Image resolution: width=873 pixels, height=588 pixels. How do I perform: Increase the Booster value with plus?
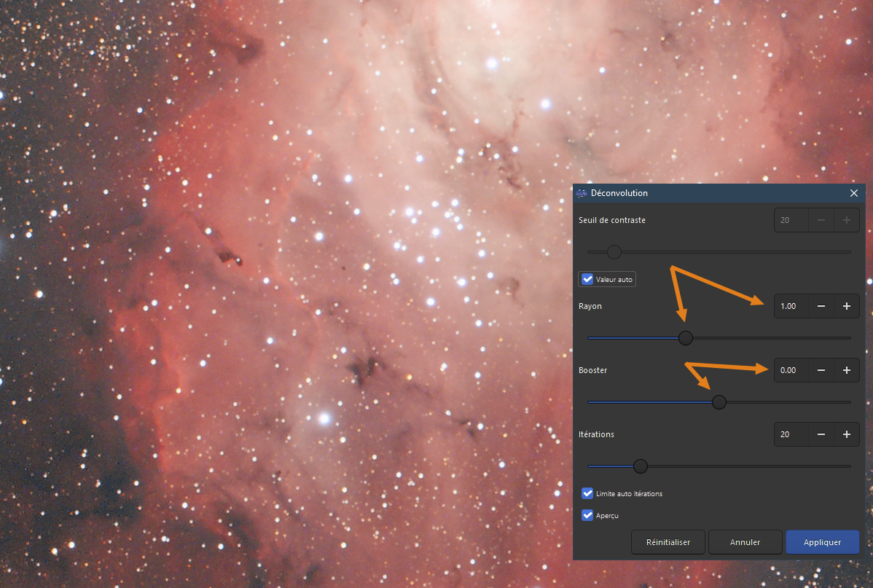(846, 370)
